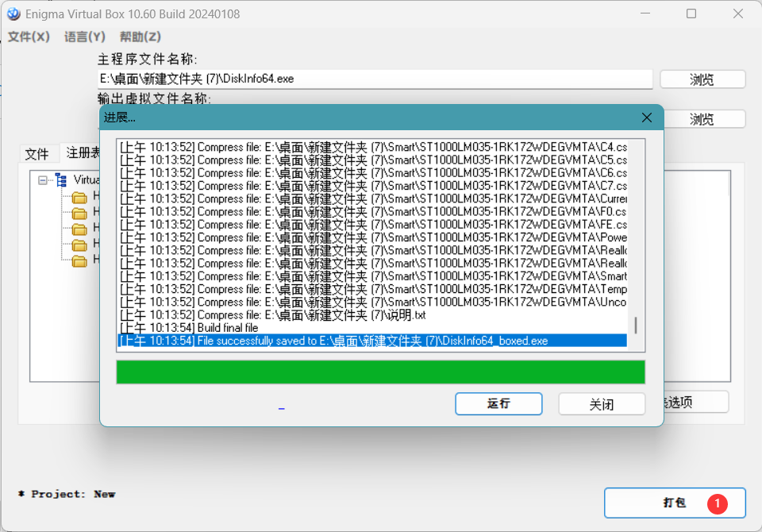Switch to the 文件 tab

coord(37,154)
